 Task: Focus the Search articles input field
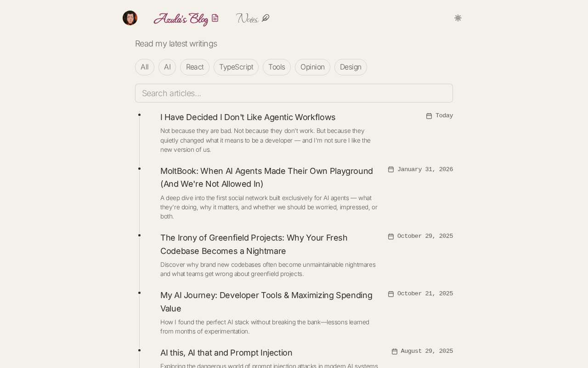point(294,93)
